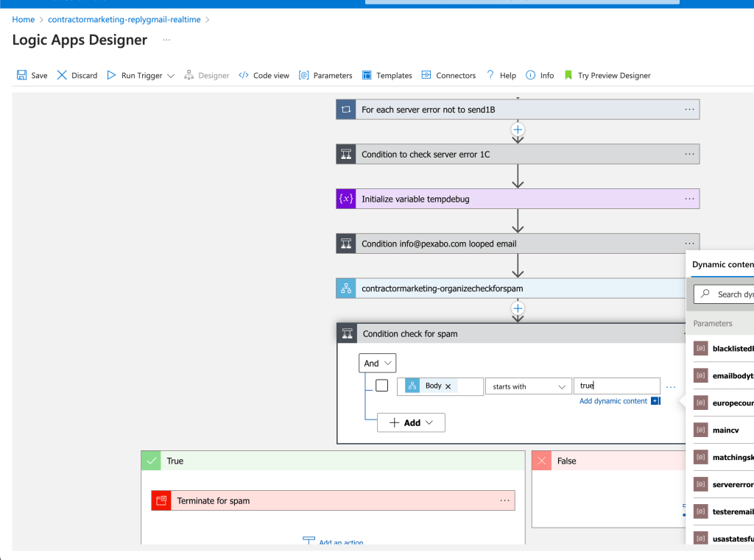Click the value field containing true

617,386
